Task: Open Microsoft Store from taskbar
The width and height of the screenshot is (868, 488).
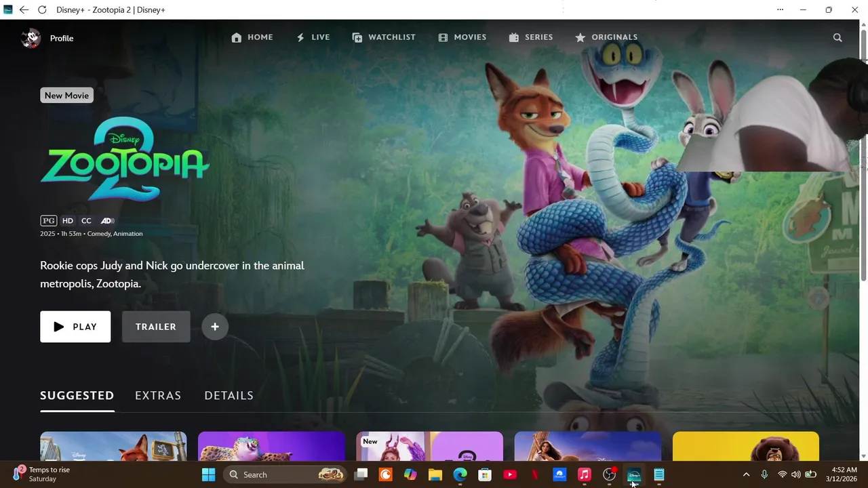Action: pos(485,474)
